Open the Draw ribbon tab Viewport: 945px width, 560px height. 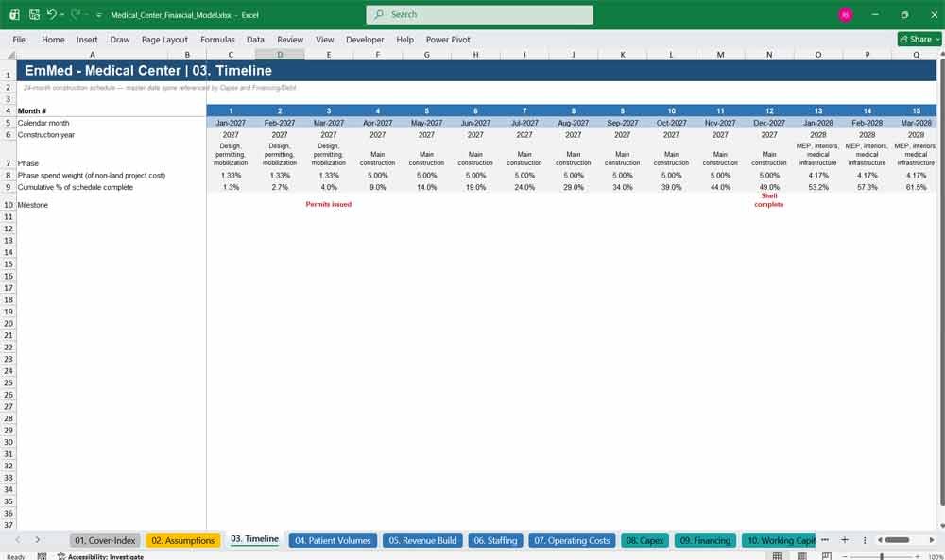[120, 39]
